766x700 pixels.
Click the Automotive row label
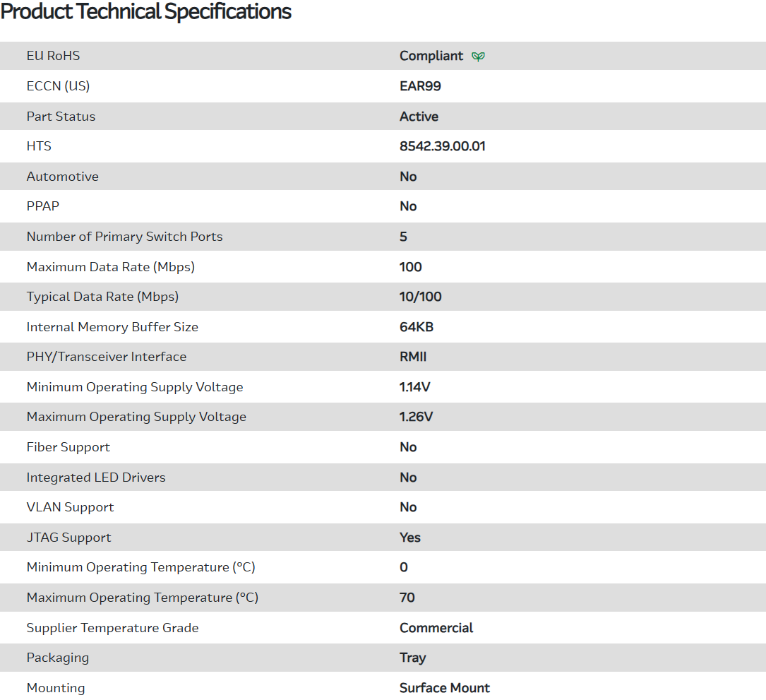click(62, 177)
